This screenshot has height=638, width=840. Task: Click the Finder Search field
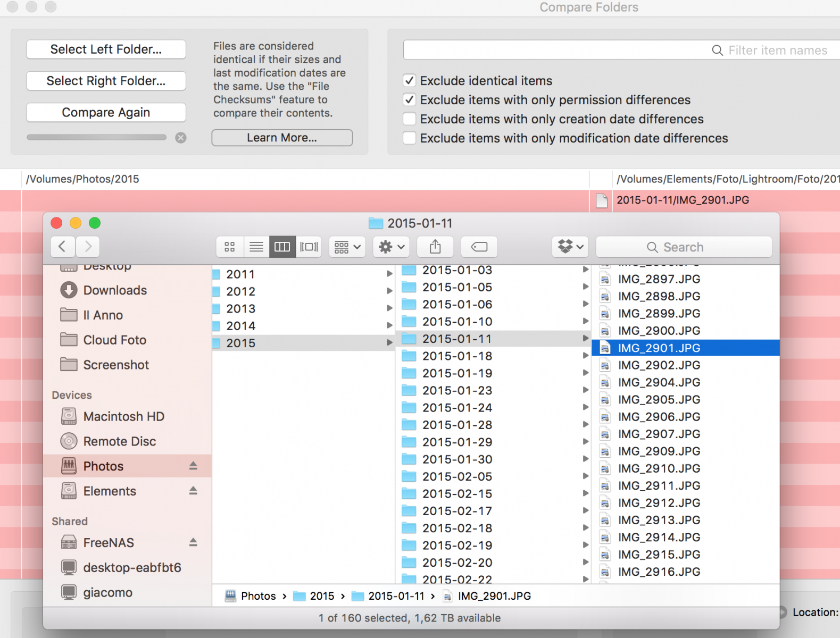tap(684, 247)
